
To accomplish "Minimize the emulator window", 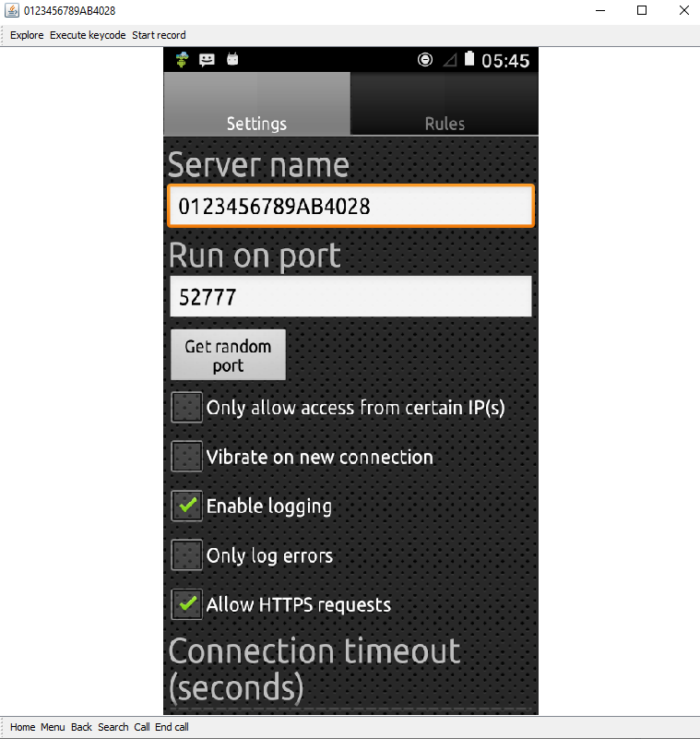I will tap(600, 10).
